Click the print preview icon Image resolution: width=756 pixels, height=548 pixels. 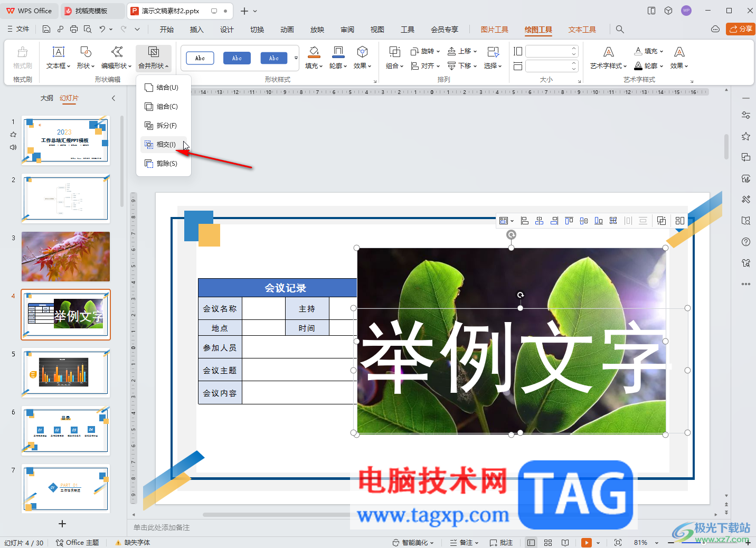point(88,30)
